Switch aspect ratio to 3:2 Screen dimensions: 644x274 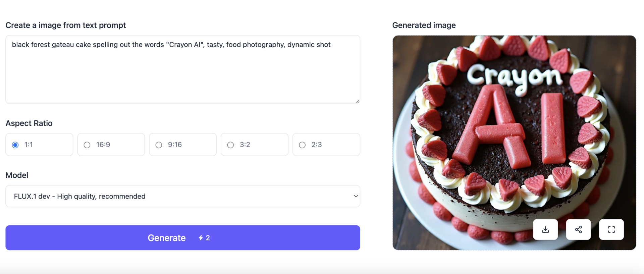point(231,145)
